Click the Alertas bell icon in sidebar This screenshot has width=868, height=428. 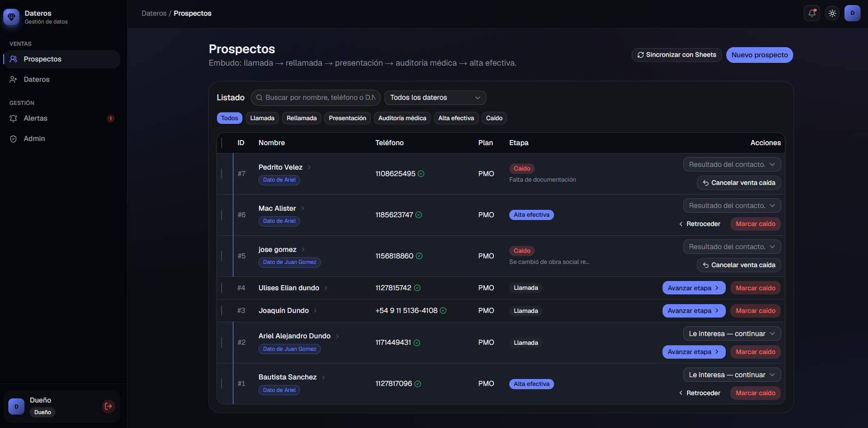(x=13, y=118)
